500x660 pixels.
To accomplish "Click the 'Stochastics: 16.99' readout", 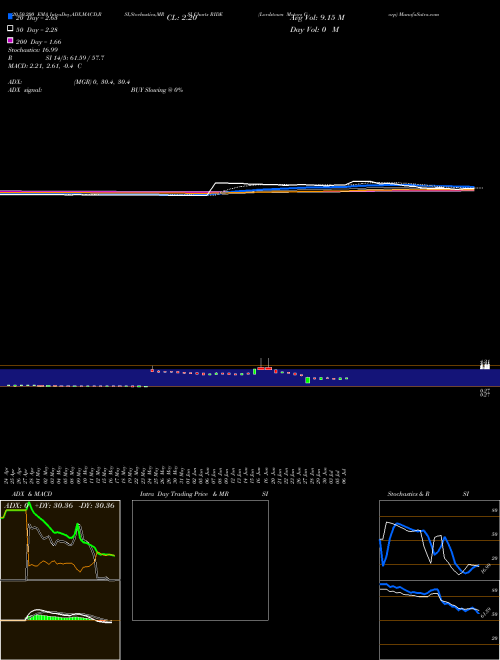I will [33, 50].
